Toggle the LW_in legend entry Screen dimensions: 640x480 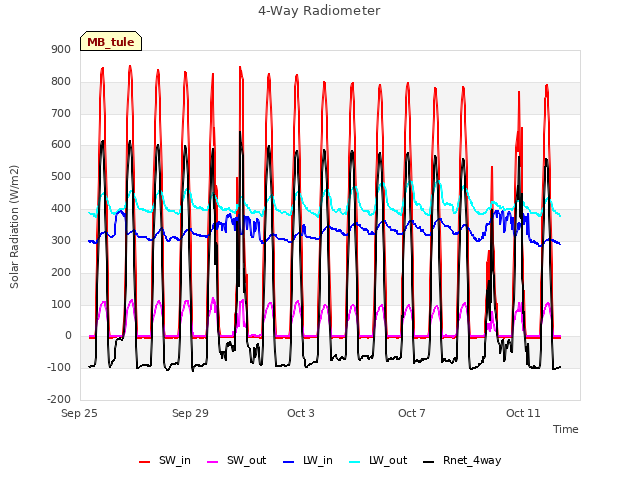[308, 460]
